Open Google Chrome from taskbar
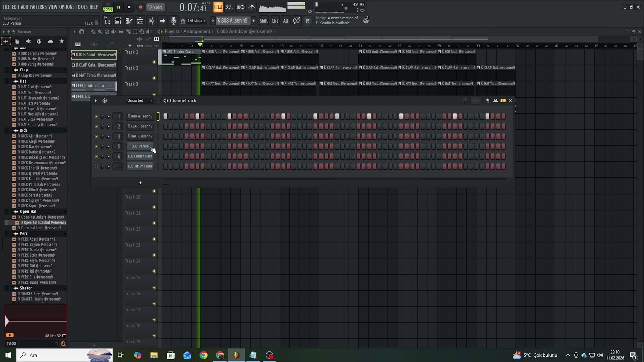 (x=203, y=355)
